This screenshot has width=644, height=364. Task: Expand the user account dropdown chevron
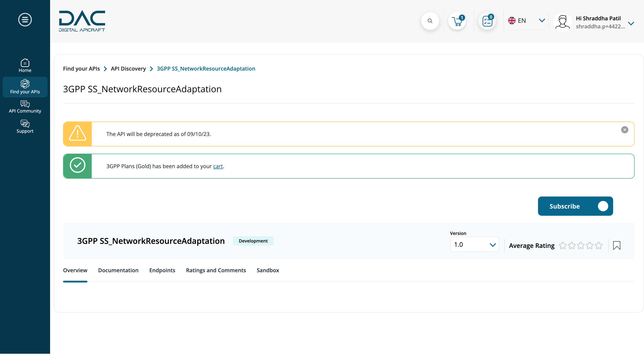point(631,23)
